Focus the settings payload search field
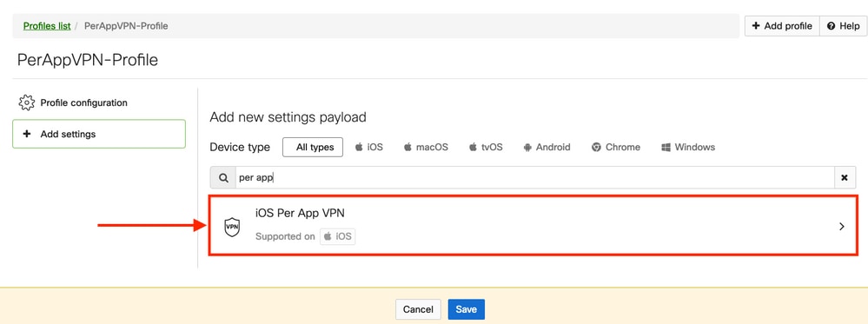 [534, 178]
